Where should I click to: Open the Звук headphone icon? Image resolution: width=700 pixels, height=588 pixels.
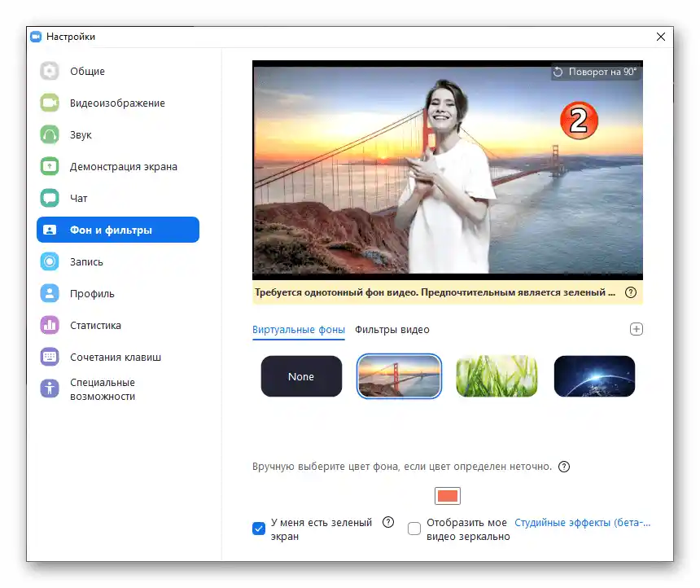tap(50, 134)
